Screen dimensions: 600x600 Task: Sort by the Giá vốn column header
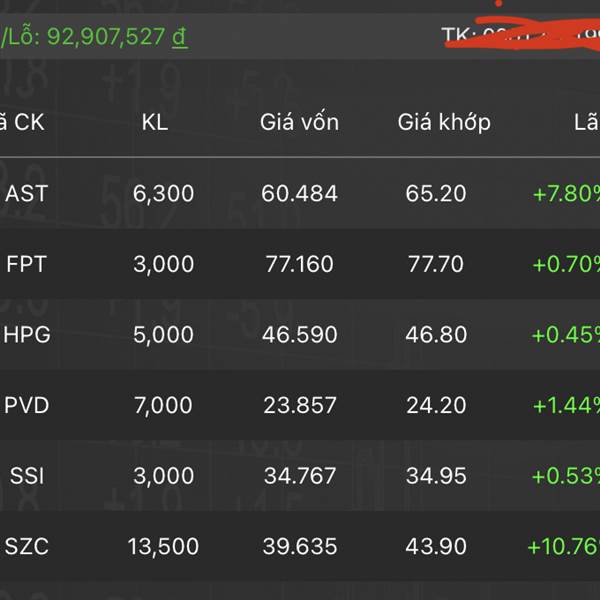tap(299, 123)
